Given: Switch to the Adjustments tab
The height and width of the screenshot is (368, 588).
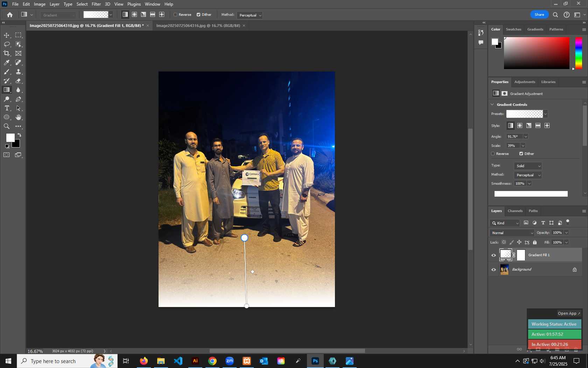Looking at the screenshot, I should tap(525, 82).
